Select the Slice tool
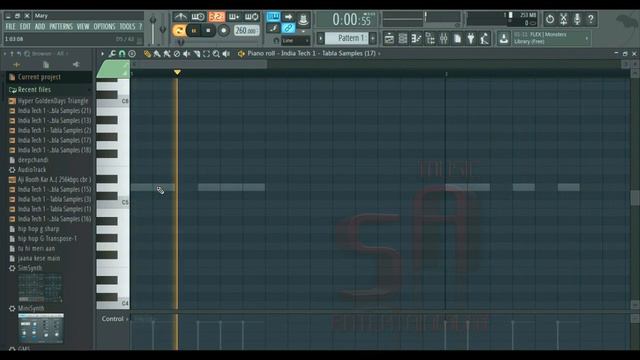640x360 pixels. (x=197, y=54)
